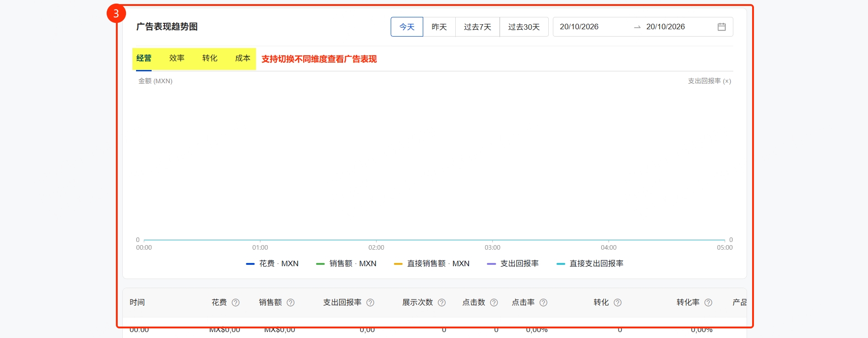
Task: Click the 01:00 time axis label
Action: (260, 247)
